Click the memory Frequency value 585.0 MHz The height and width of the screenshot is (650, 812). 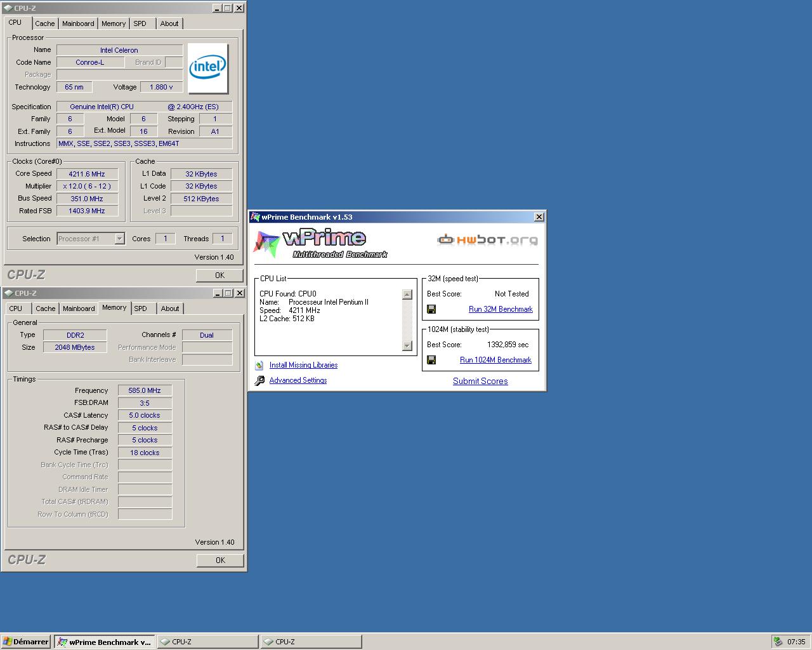(145, 390)
